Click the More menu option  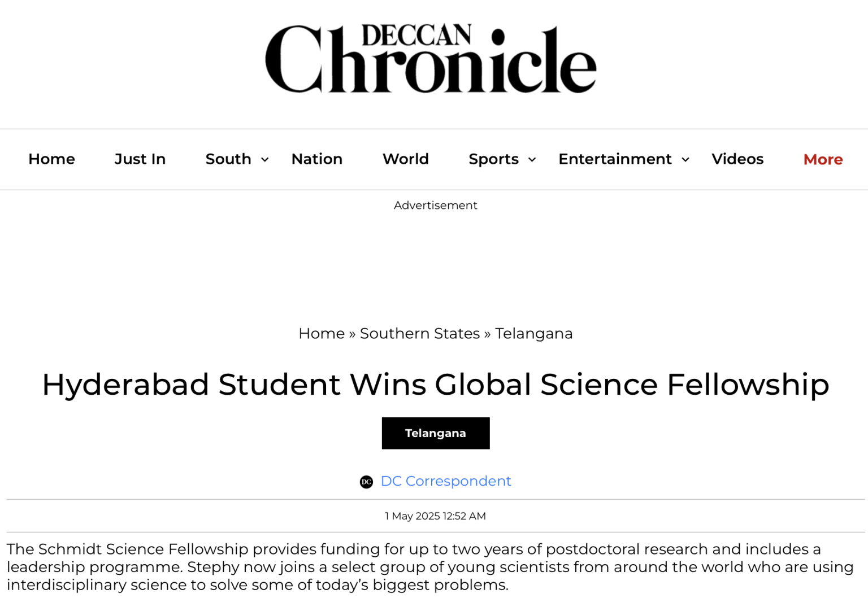coord(822,159)
